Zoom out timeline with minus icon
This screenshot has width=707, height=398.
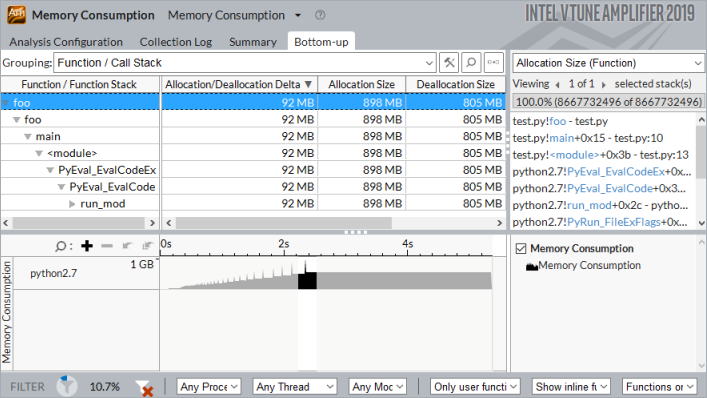[107, 246]
